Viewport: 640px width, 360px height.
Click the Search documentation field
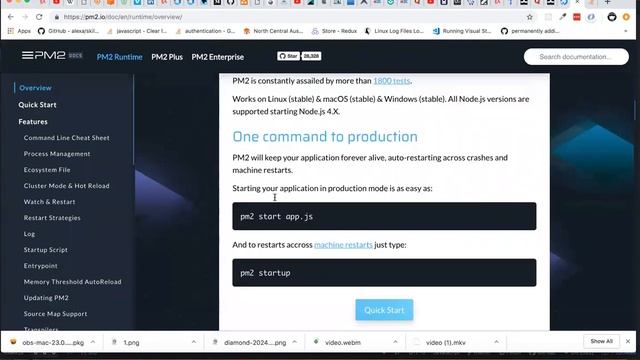[576, 57]
